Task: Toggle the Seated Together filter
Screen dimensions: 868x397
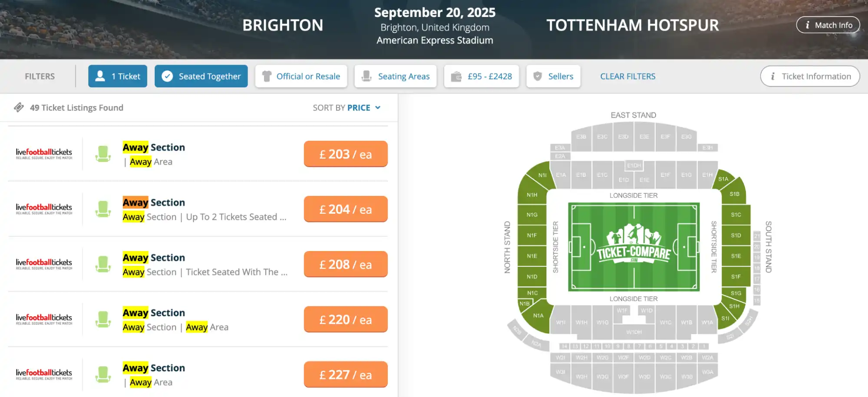Action: [x=201, y=76]
